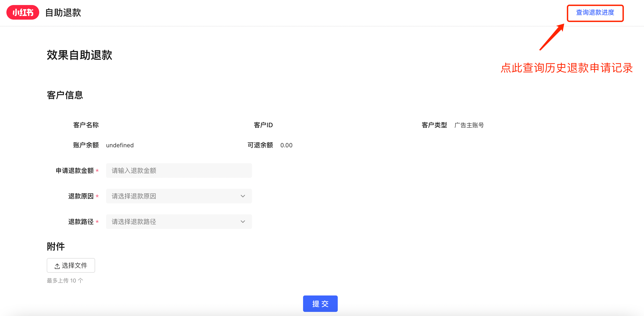Viewport: 644px width, 316px height.
Task: Click the 客户ID label
Action: pyautogui.click(x=263, y=125)
